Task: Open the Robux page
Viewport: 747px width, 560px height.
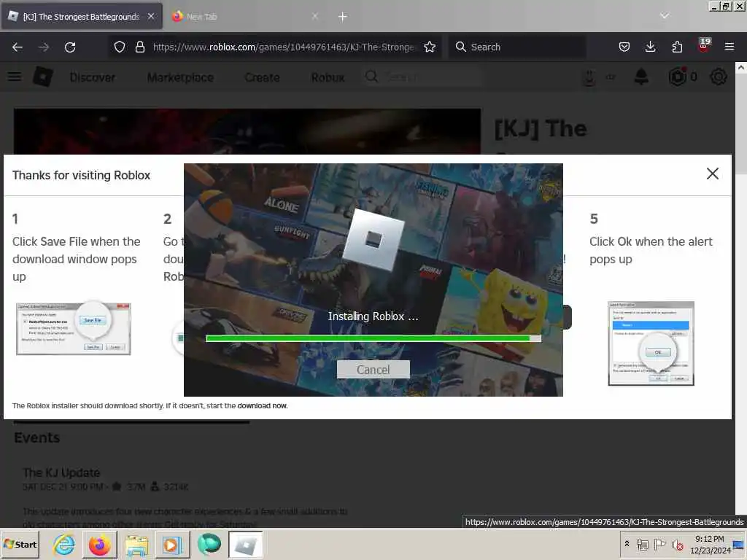Action: 328,77
